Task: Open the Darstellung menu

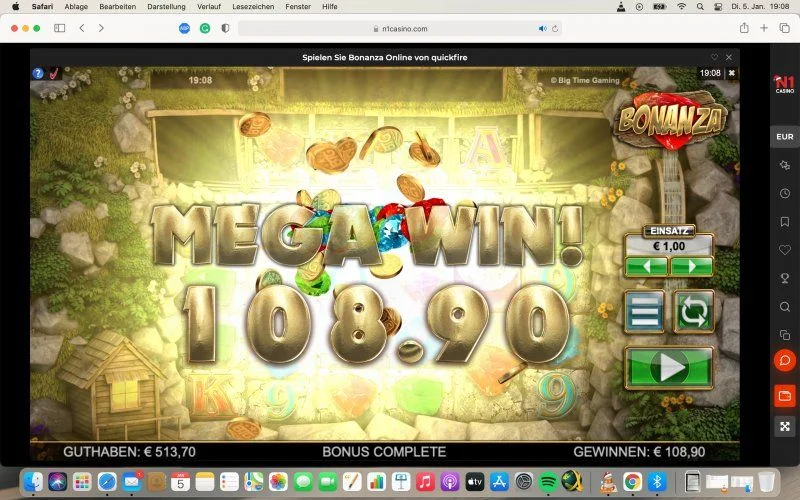Action: pos(166,7)
